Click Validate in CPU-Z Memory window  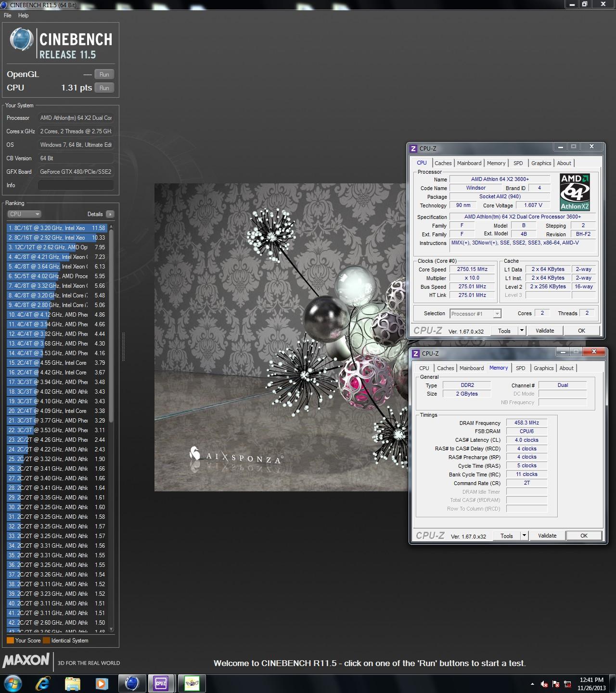tap(547, 536)
